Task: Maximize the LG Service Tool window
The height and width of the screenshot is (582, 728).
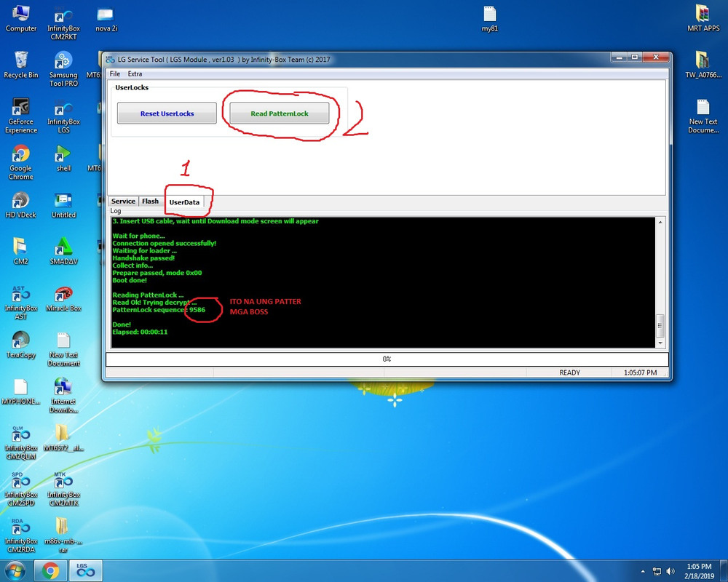Action: click(634, 57)
